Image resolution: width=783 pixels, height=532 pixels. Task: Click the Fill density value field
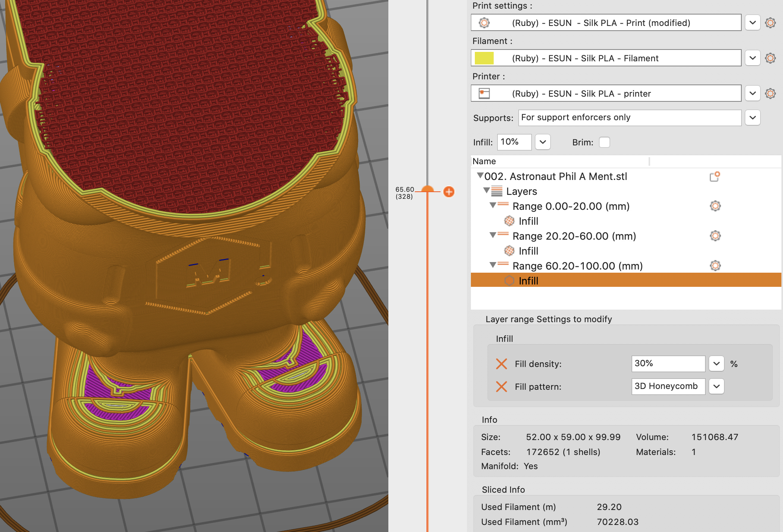[667, 364]
